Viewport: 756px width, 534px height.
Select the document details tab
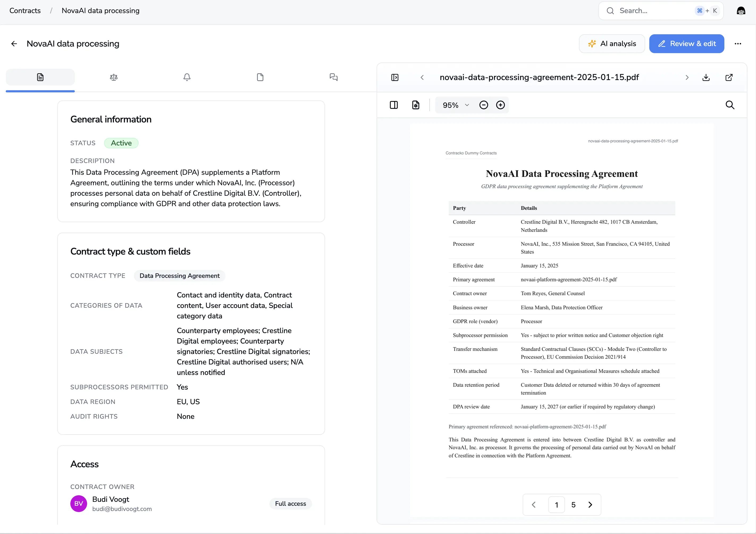click(x=40, y=77)
